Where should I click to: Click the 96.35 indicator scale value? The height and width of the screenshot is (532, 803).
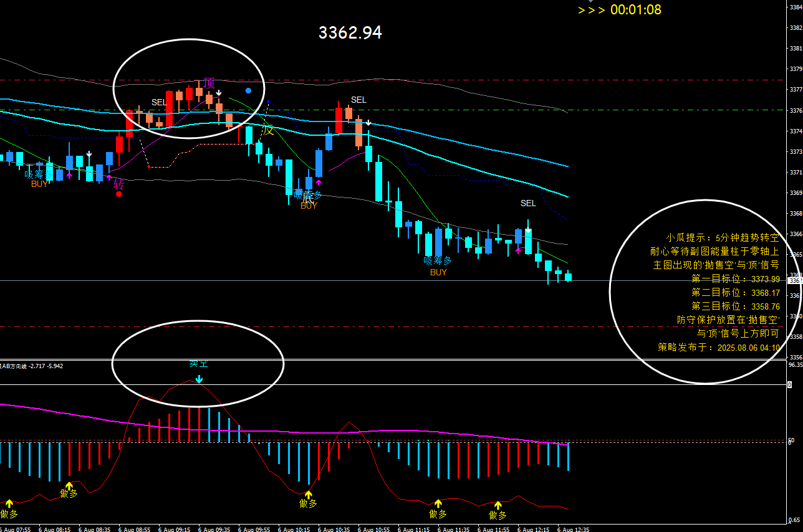[795, 365]
